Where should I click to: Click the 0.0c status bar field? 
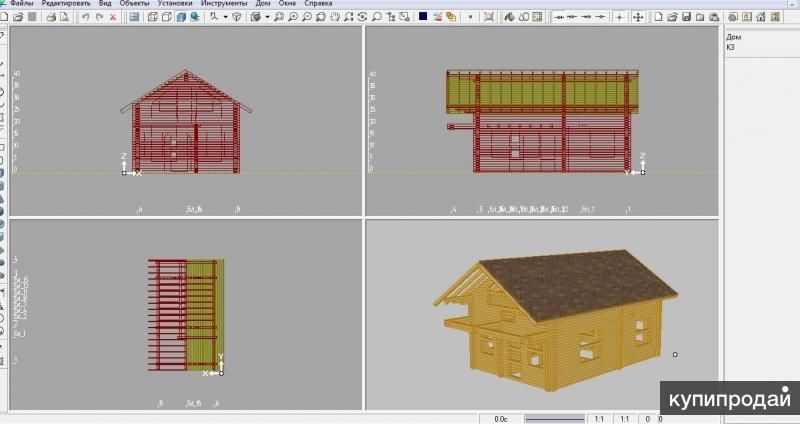tap(501, 419)
